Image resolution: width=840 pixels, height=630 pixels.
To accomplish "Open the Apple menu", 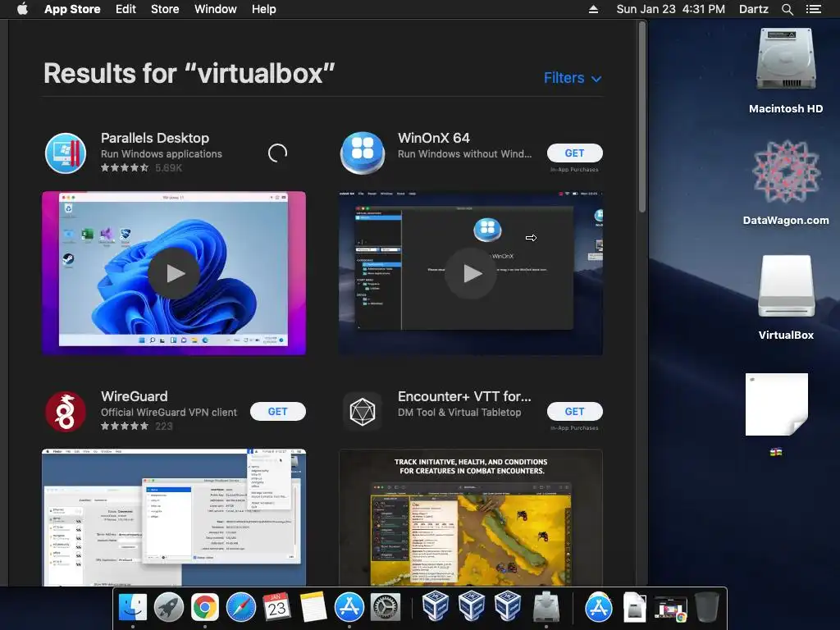I will 22,9.
